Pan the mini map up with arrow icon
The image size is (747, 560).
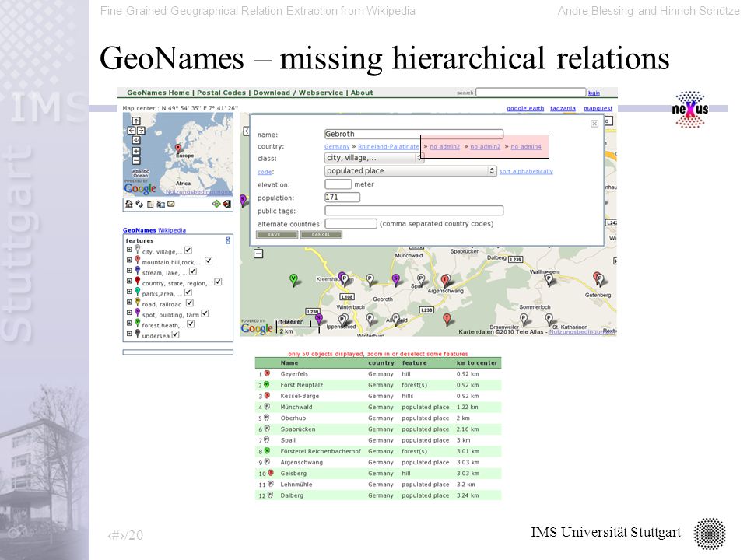click(x=136, y=121)
